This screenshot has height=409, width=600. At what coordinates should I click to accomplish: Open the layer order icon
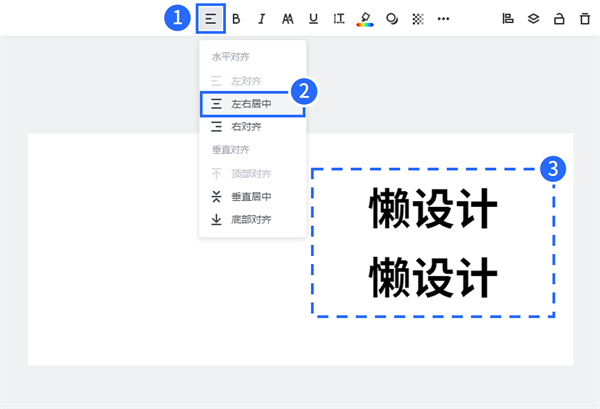[x=533, y=18]
